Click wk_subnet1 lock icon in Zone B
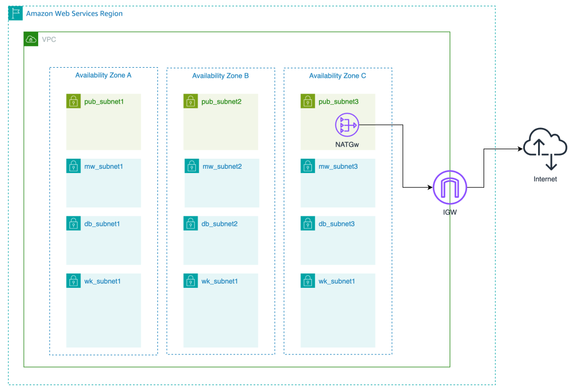 tap(191, 281)
